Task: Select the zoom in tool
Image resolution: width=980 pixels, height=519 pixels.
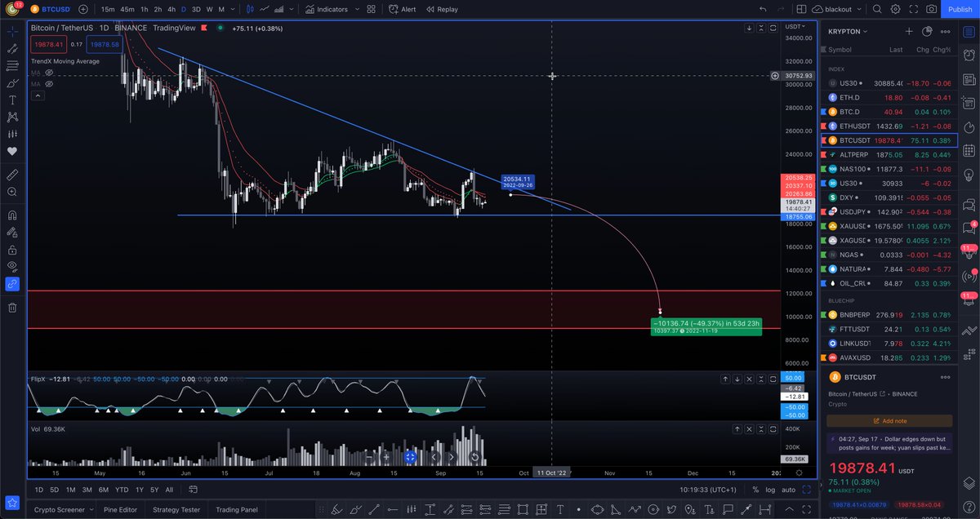Action: tap(12, 192)
